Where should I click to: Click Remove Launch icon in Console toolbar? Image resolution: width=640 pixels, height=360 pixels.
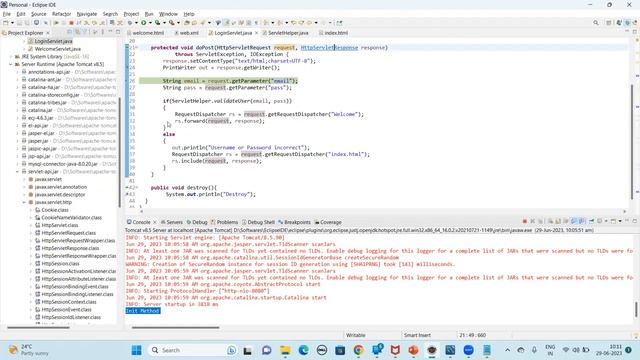(x=533, y=221)
